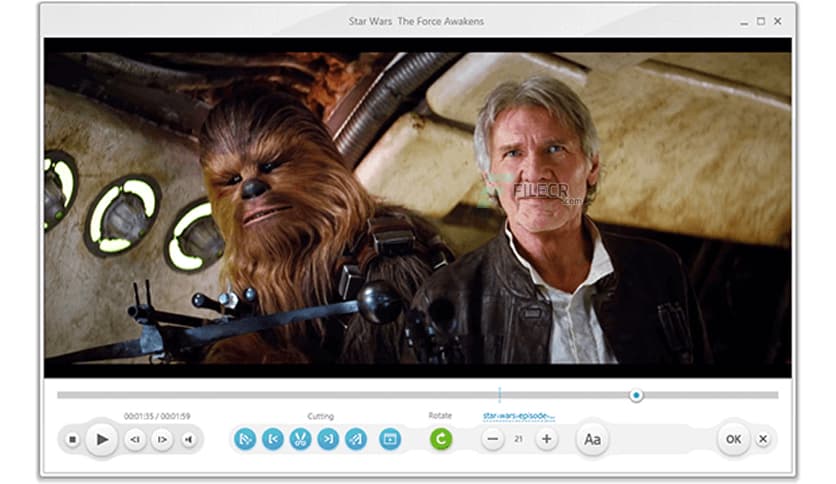This screenshot has width=836, height=484.
Task: Click the subtitle size value 21
Action: pos(519,439)
